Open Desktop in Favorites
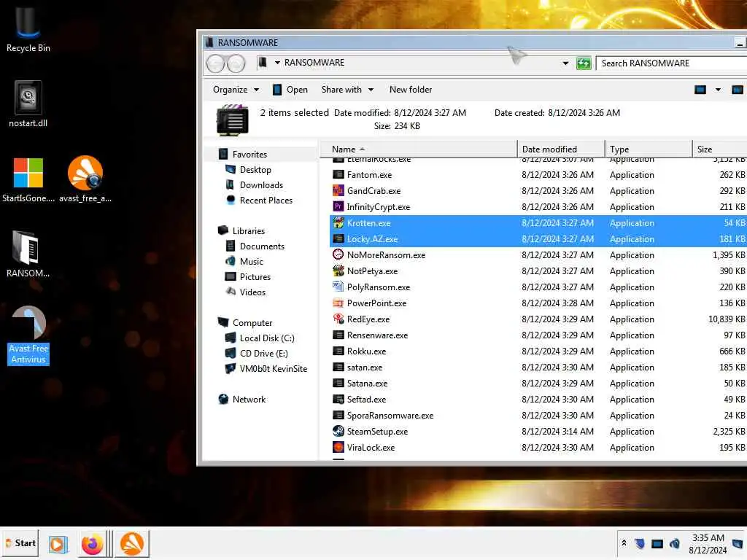This screenshot has width=747, height=560. point(248,169)
